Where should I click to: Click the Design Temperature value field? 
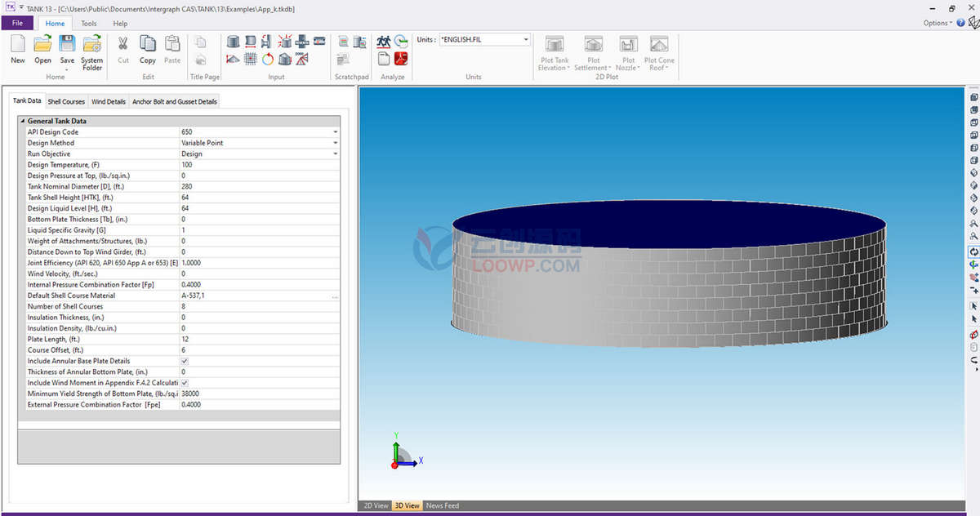260,165
